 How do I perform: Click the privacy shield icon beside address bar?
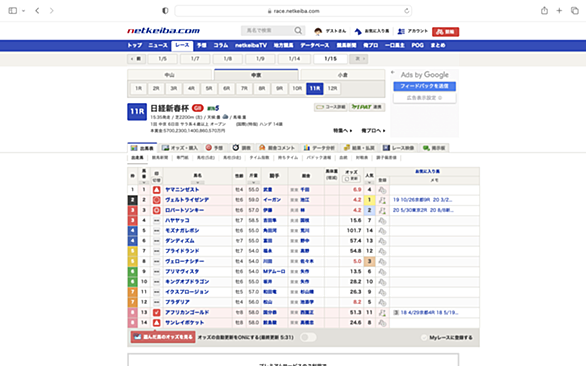coord(165,10)
